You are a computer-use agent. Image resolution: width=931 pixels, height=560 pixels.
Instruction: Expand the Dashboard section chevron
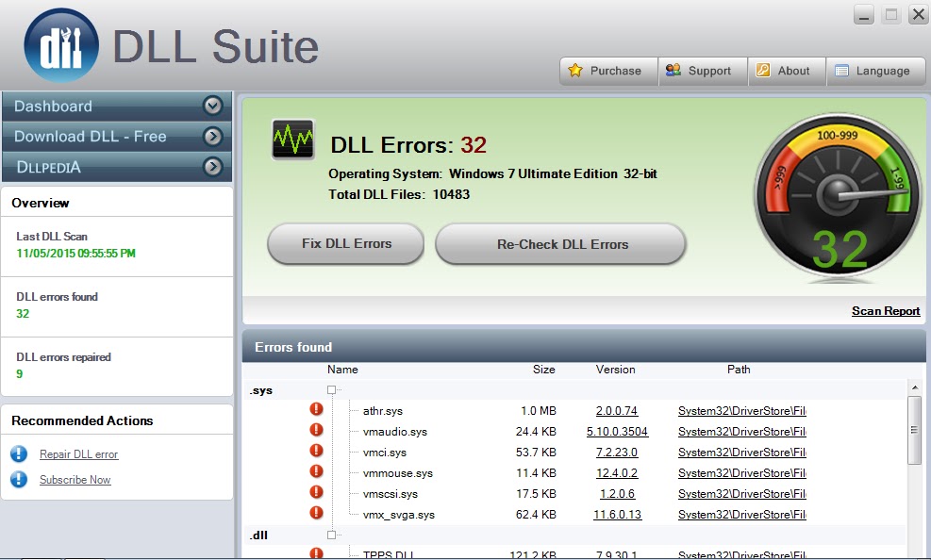coord(212,106)
